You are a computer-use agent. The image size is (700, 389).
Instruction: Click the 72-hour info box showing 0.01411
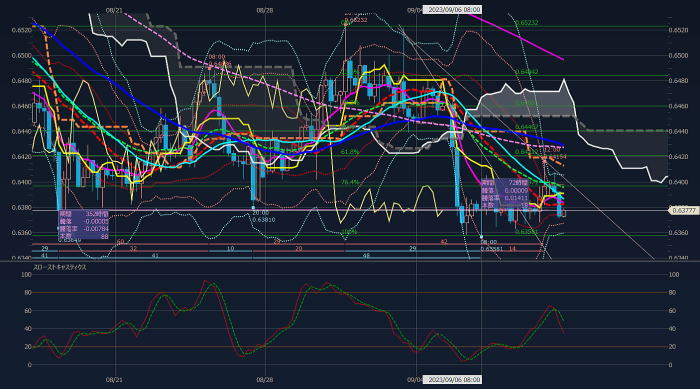pyautogui.click(x=504, y=194)
